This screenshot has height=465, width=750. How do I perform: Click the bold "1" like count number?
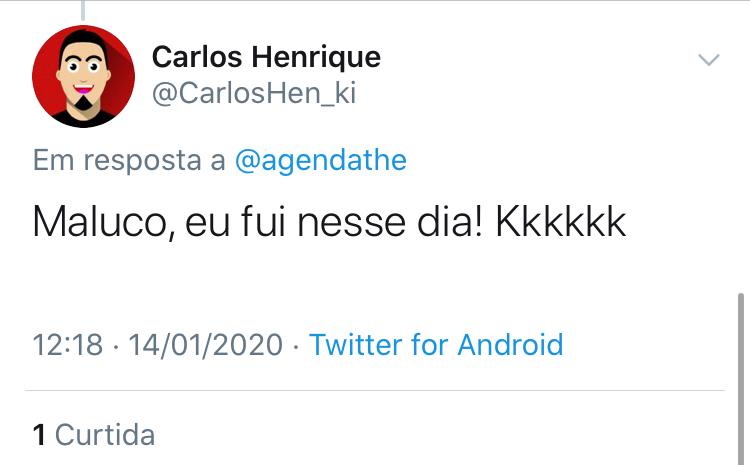(x=39, y=435)
